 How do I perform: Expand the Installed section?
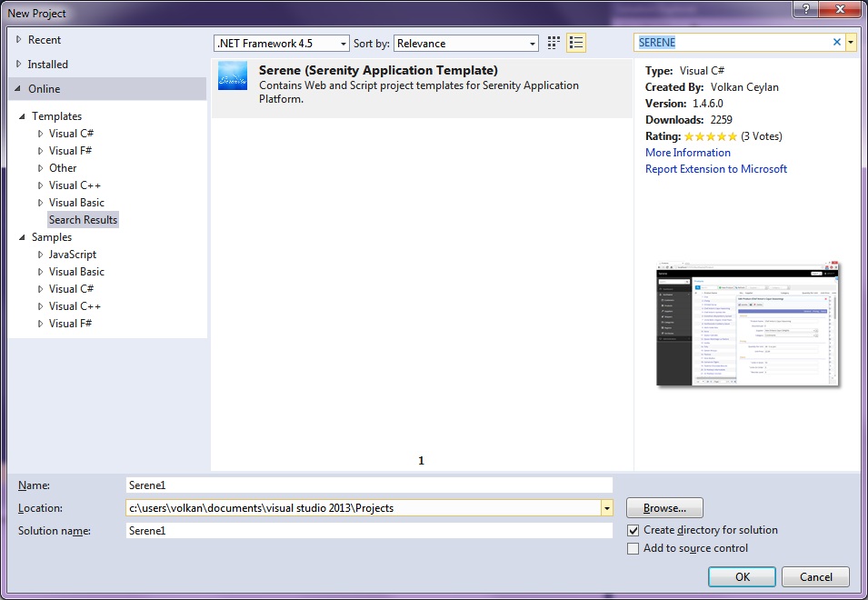tap(18, 64)
